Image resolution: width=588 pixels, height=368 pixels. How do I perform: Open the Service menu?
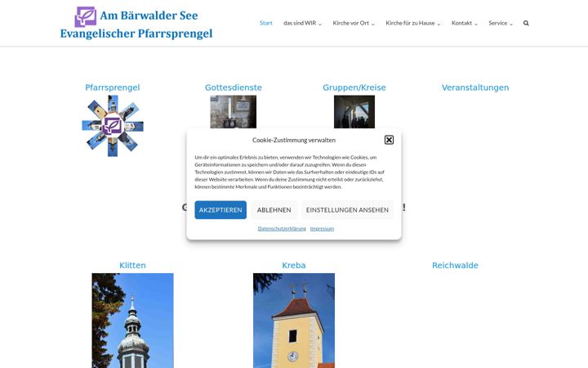click(x=497, y=23)
